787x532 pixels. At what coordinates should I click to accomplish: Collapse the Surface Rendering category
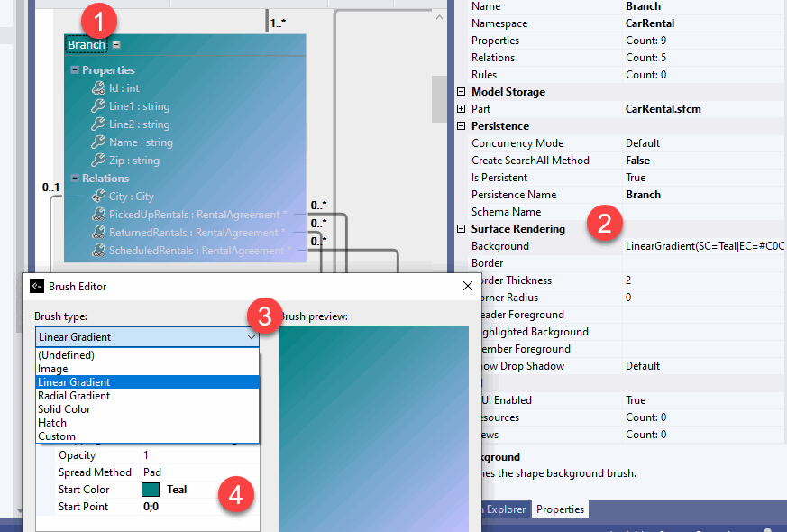click(x=462, y=229)
